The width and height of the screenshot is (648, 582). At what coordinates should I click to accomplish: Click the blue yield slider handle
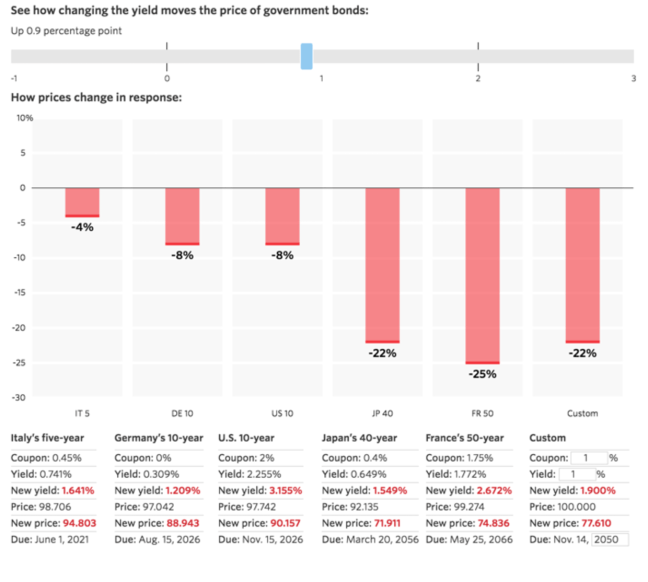point(307,56)
